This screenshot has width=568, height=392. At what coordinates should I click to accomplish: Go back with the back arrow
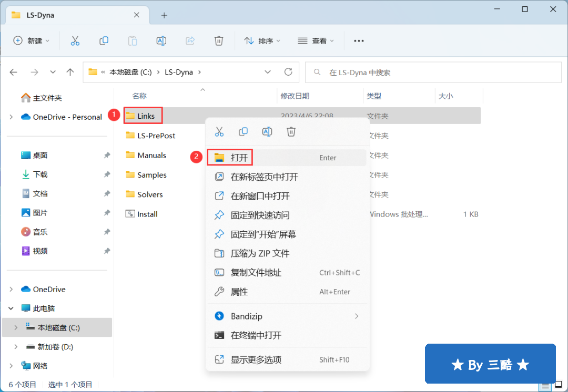click(14, 72)
